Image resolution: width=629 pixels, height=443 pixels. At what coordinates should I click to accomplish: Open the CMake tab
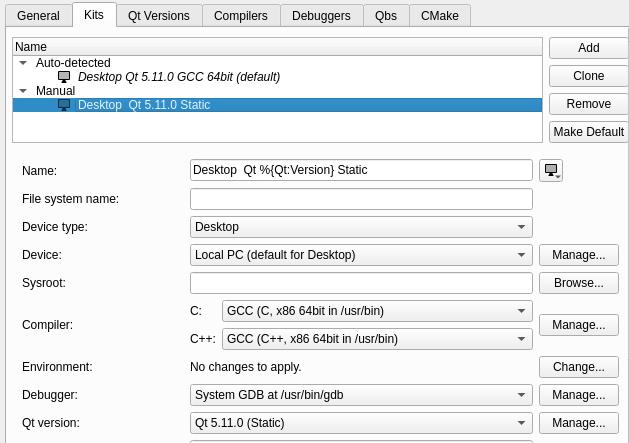pos(439,16)
